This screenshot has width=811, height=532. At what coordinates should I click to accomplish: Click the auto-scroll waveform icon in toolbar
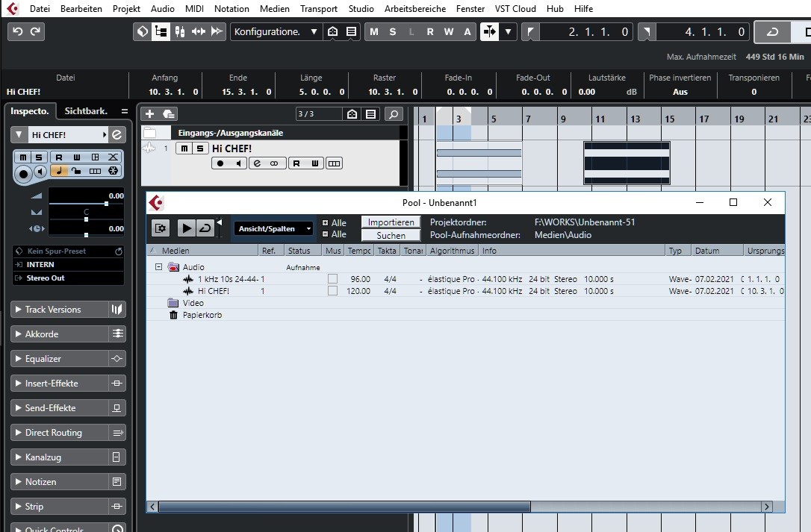(198, 31)
